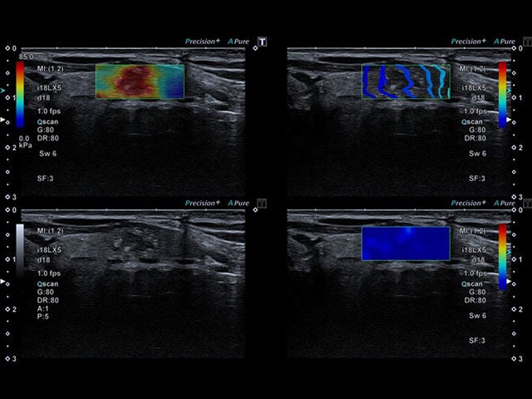Click the Qscan label in the elasticity panel
This screenshot has width=532, height=399.
pyautogui.click(x=48, y=122)
